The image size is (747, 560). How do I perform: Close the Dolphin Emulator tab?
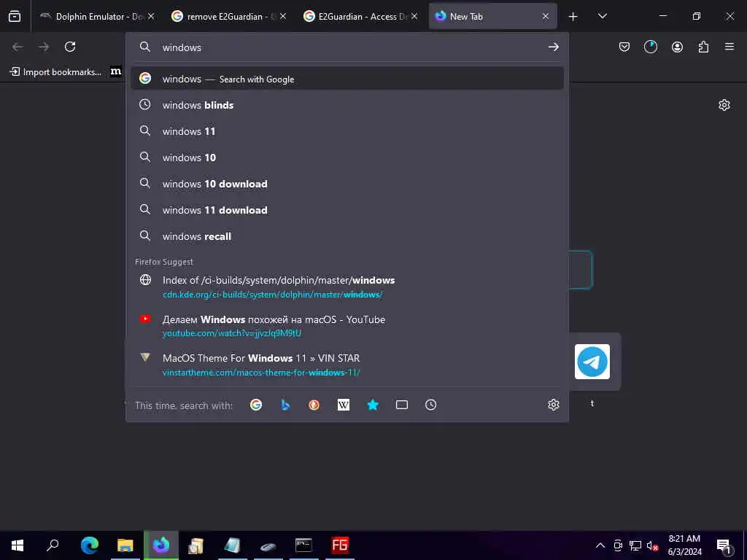pyautogui.click(x=151, y=17)
